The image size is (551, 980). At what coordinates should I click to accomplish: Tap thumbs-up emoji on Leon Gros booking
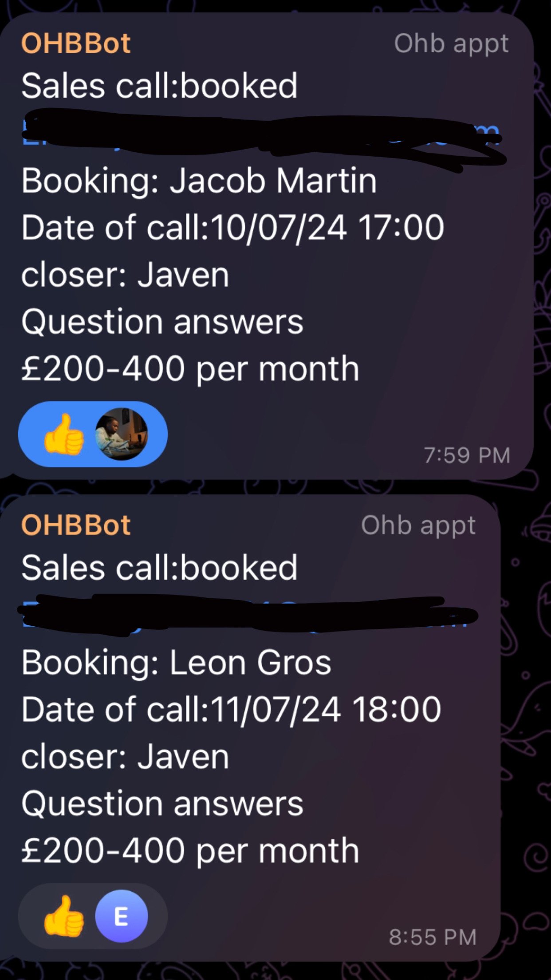[x=64, y=916]
